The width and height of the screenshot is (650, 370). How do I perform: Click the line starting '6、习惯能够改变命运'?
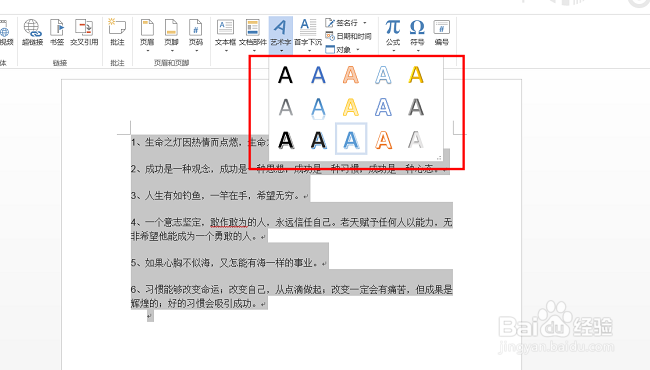[x=291, y=290]
